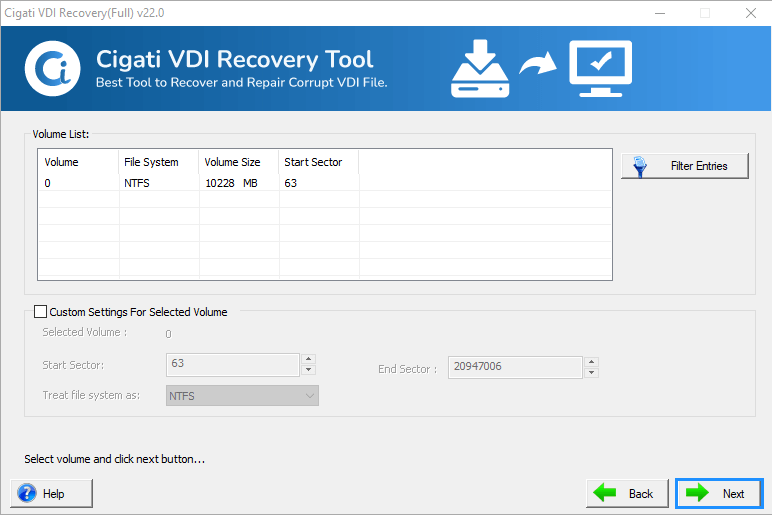Screen dimensions: 772x515
Task: Click the File System column header
Action: pyautogui.click(x=159, y=162)
